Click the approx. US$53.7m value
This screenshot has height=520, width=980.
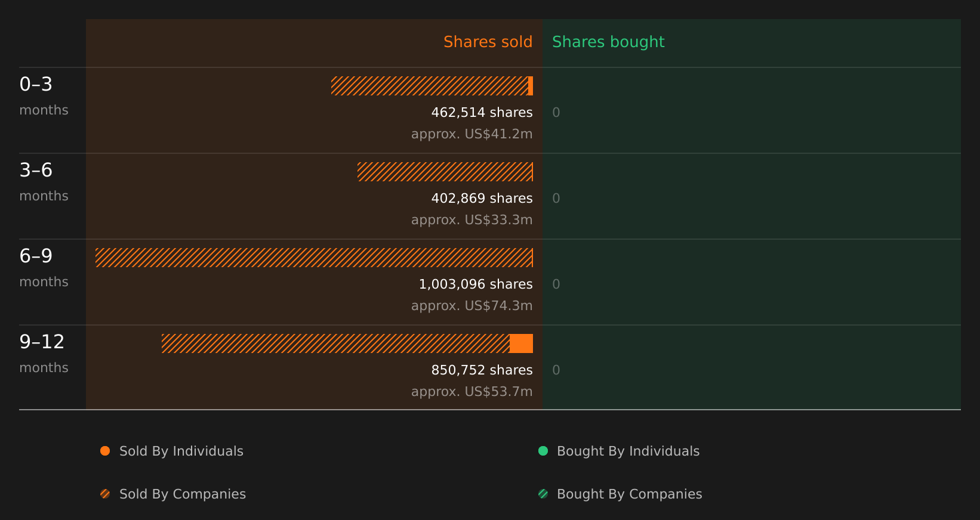pos(471,392)
